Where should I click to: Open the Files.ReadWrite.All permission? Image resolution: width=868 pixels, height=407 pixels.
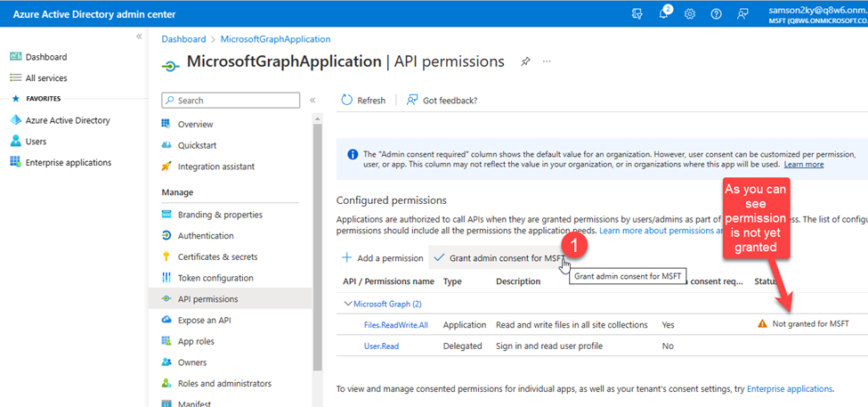point(396,325)
